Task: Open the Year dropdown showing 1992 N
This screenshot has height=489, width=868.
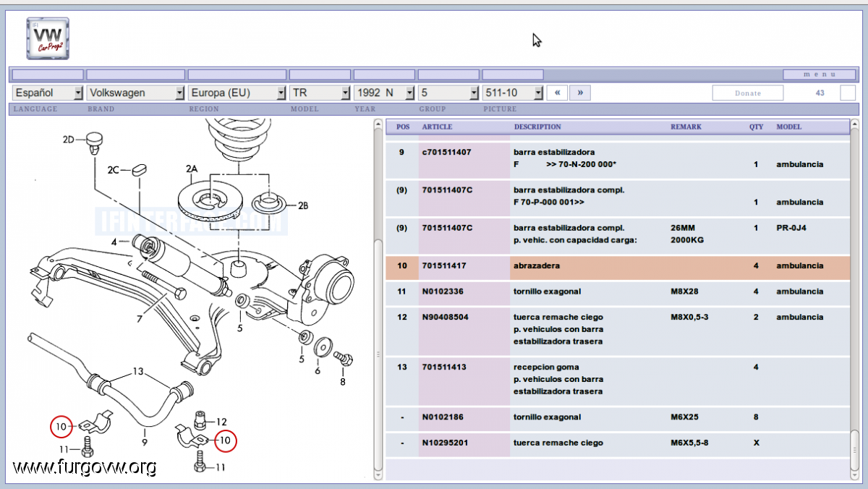Action: (x=384, y=93)
